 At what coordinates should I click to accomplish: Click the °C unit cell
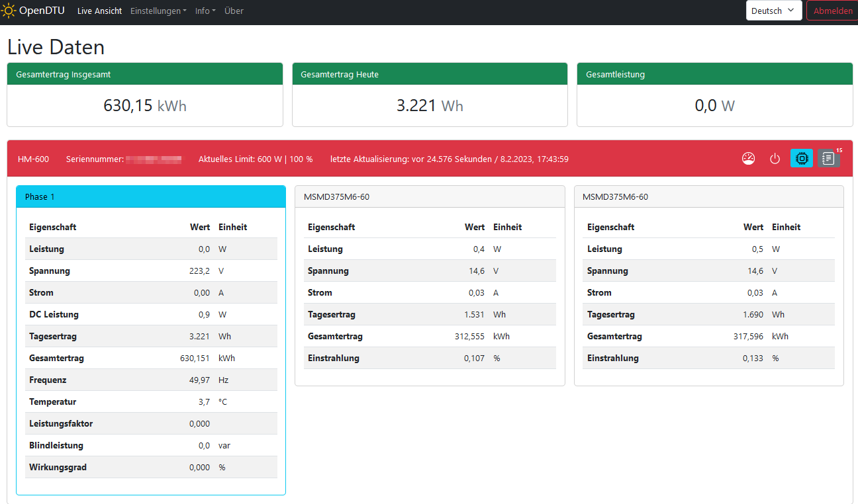click(223, 401)
